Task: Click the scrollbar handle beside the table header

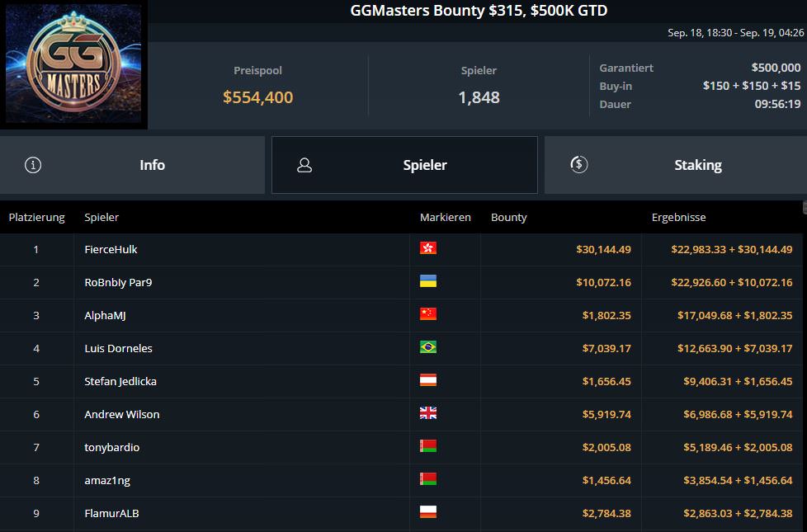Action: point(805,207)
